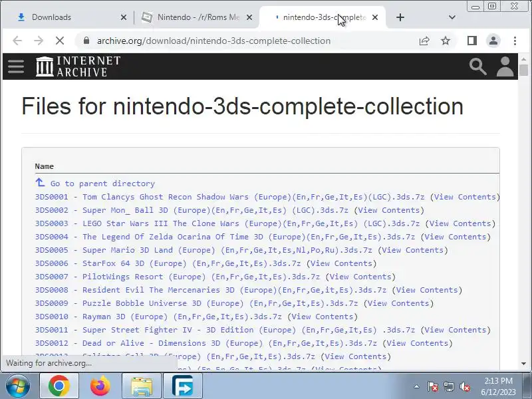Download 3DS0012 Dead or Alive Dimensions

tap(206, 343)
